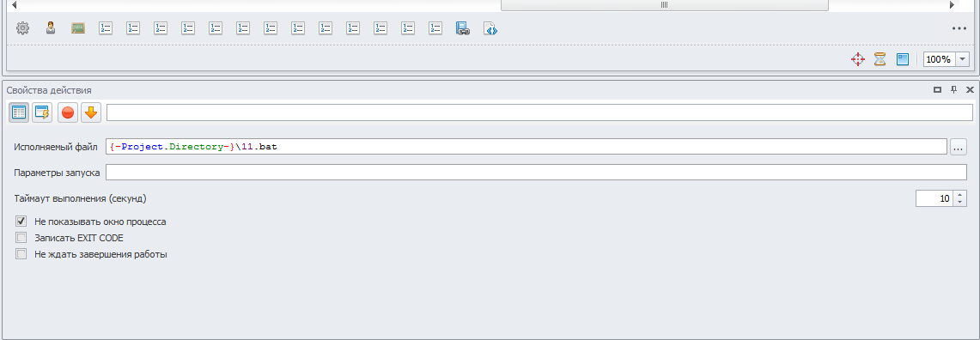Switch to the properties table view icon
The height and width of the screenshot is (340, 980).
click(19, 112)
